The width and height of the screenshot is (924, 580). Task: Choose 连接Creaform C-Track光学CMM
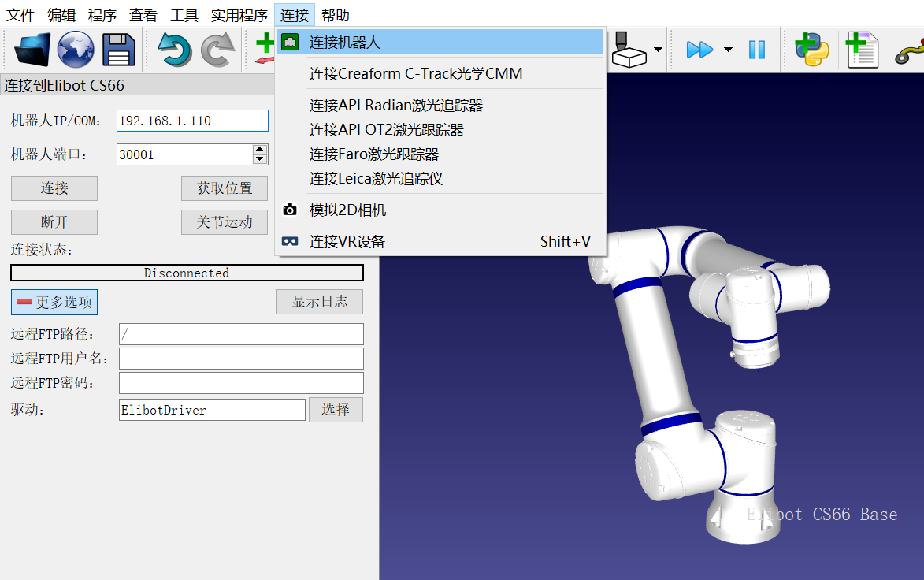click(x=440, y=73)
